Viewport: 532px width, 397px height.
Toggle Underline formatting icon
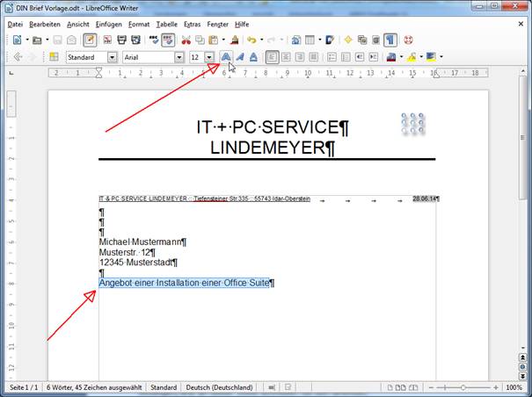(253, 57)
